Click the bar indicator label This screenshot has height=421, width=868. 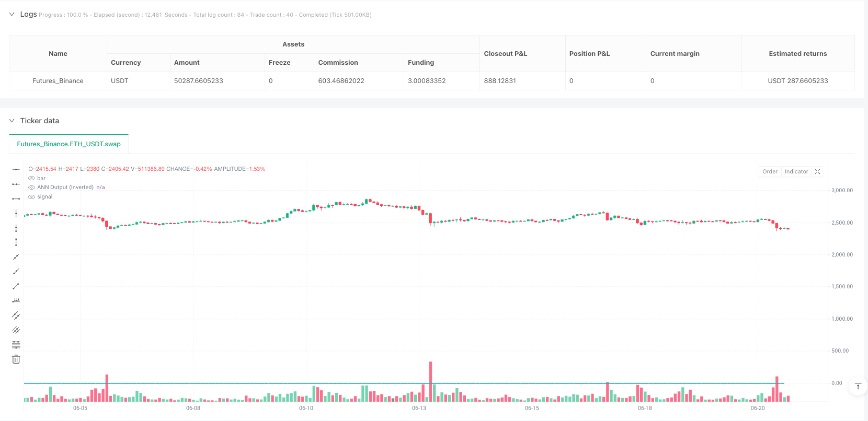click(x=41, y=178)
